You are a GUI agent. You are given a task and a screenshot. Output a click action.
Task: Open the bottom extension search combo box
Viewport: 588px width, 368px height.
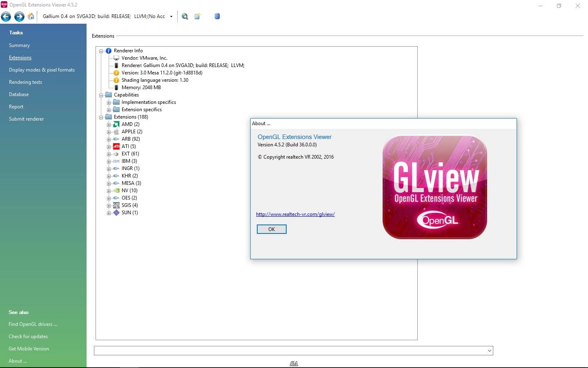(x=294, y=351)
